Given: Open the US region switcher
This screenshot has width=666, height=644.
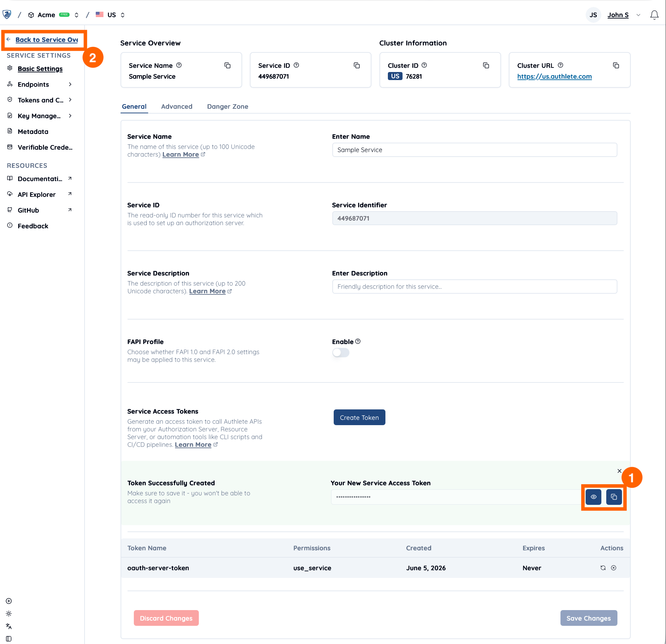Looking at the screenshot, I should 123,15.
